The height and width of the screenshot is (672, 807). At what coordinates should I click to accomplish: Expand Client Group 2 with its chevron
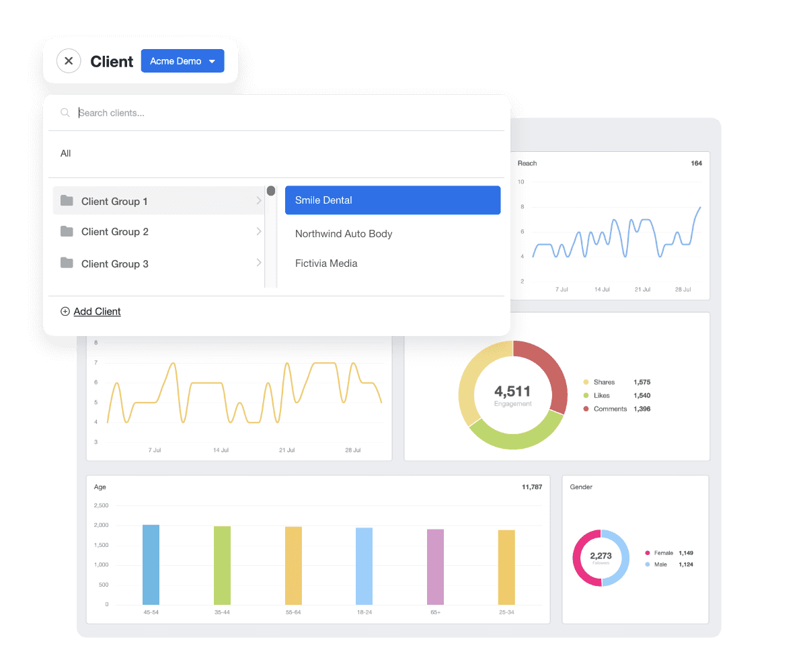pyautogui.click(x=259, y=231)
